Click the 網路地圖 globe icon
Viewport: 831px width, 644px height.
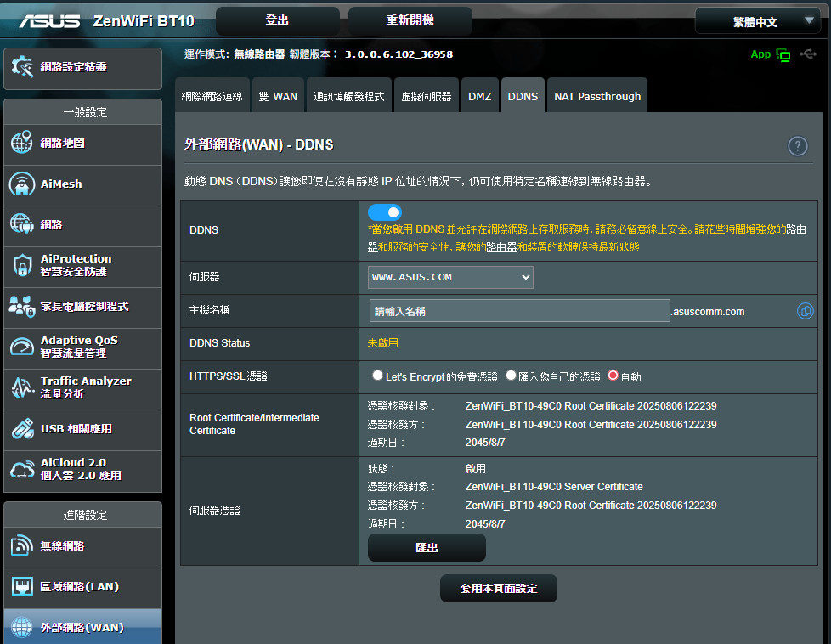tap(22, 143)
